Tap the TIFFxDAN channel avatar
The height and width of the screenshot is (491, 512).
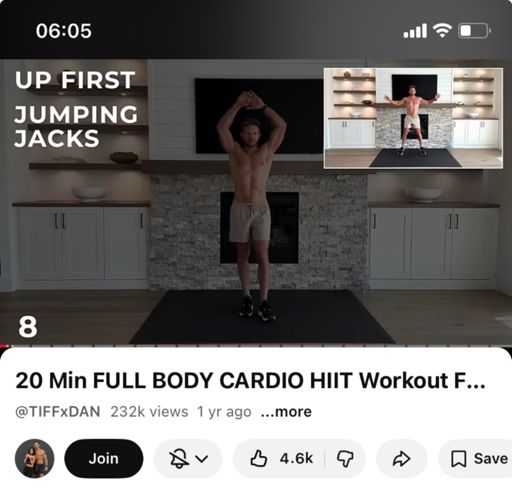tap(35, 458)
